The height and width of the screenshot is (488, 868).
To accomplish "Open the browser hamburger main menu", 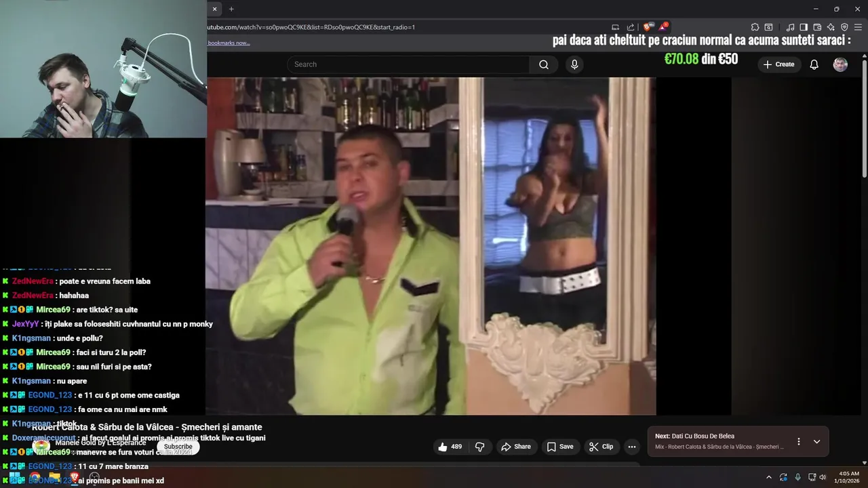I will [859, 27].
